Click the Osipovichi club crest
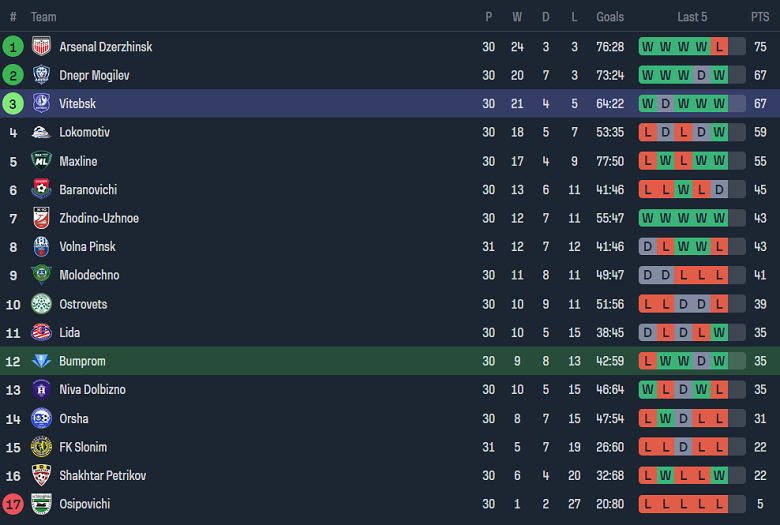Image resolution: width=780 pixels, height=525 pixels. (x=41, y=505)
